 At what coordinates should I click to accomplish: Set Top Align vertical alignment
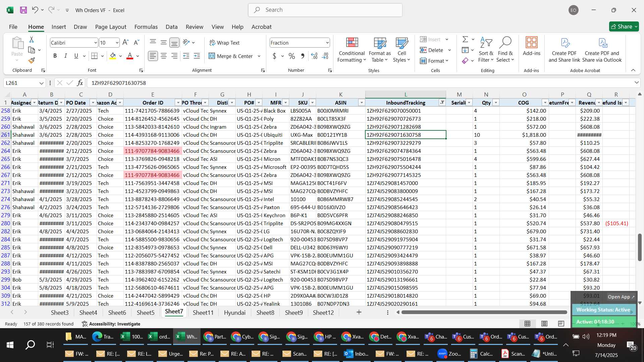click(153, 42)
